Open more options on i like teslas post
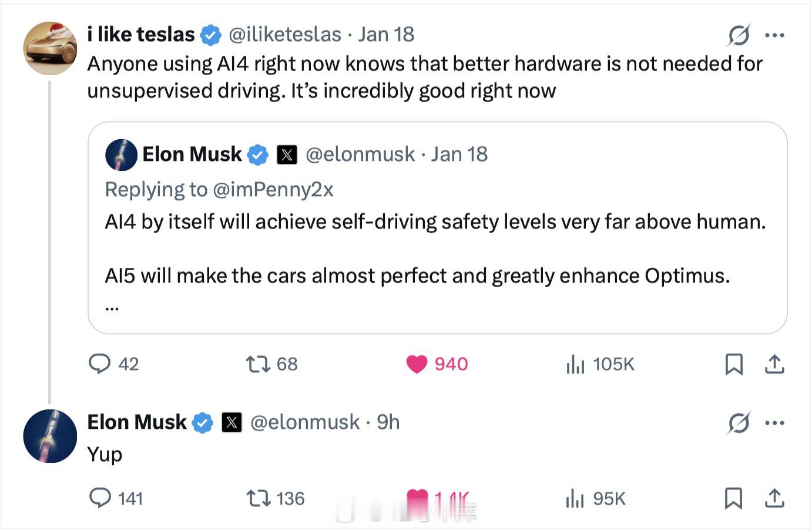 tap(775, 35)
